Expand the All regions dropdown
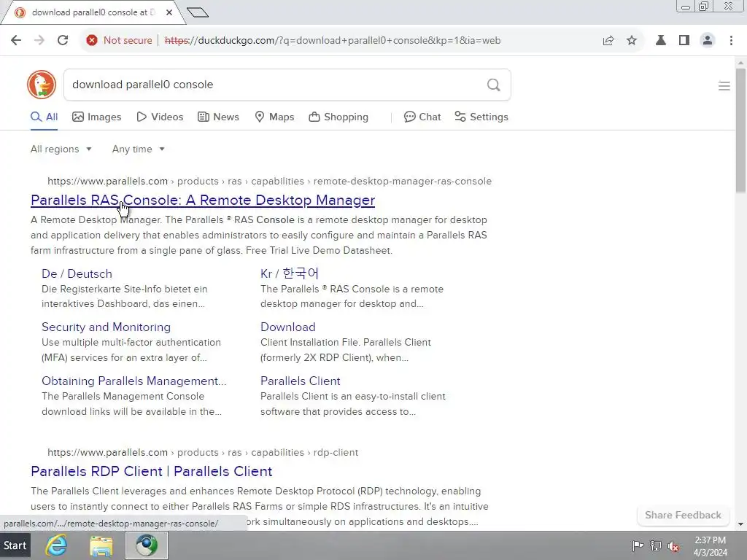 [61, 149]
